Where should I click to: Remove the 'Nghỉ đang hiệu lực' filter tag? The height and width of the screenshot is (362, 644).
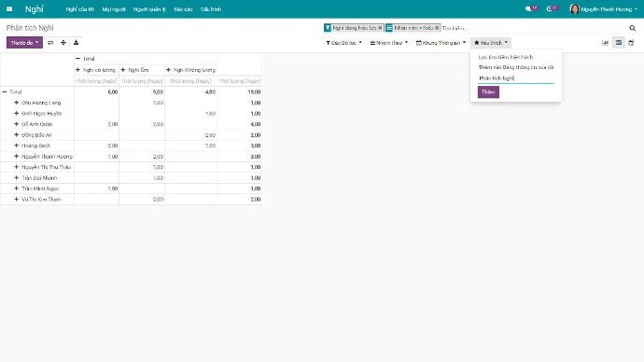(x=380, y=28)
